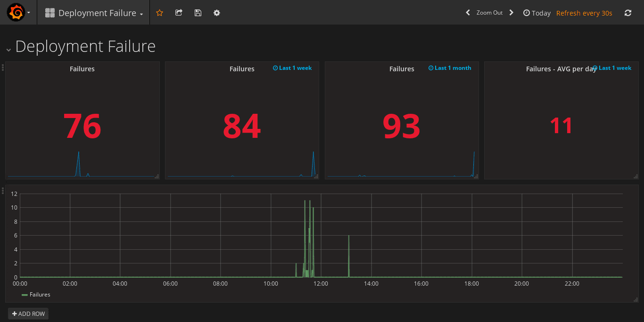Collapse the Deployment Failure row
Screen dimensions: 644x322
pyautogui.click(x=8, y=49)
